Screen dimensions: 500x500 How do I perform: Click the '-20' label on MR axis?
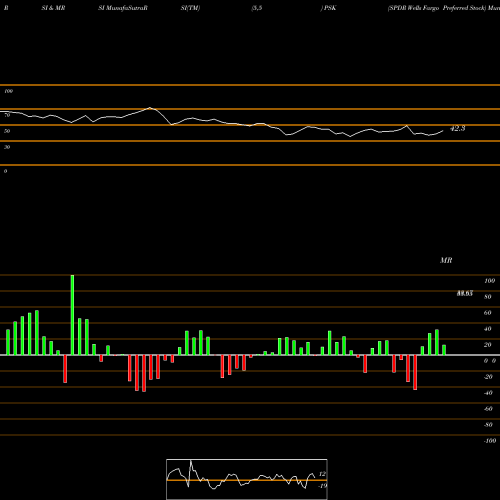coord(488,377)
